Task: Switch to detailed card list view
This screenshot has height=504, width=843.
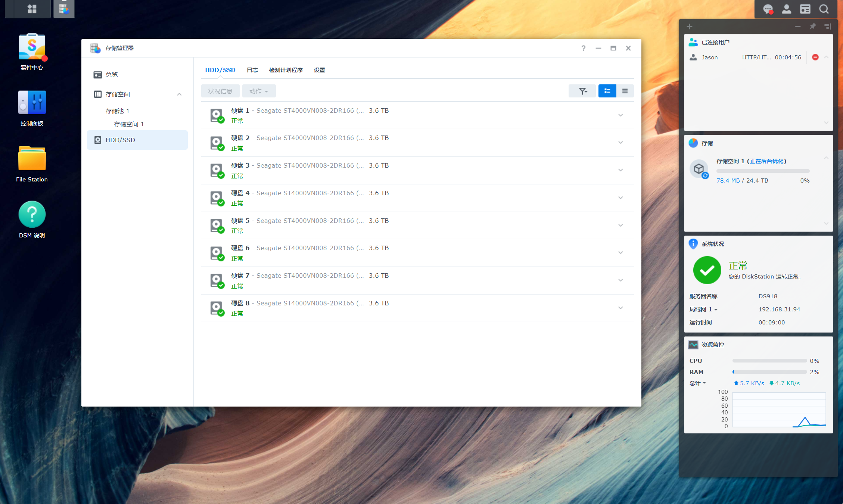Action: 607,91
